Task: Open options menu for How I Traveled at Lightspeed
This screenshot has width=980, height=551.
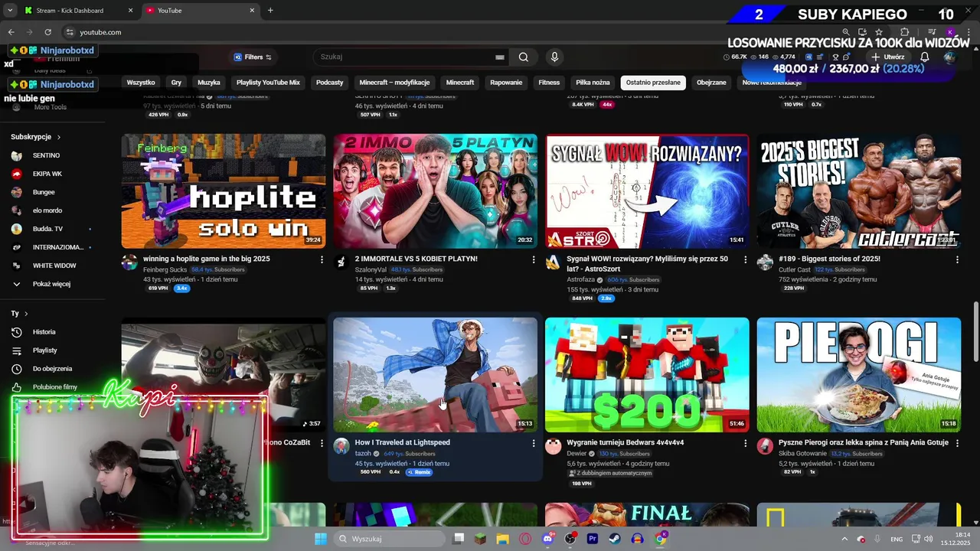Action: click(x=534, y=443)
